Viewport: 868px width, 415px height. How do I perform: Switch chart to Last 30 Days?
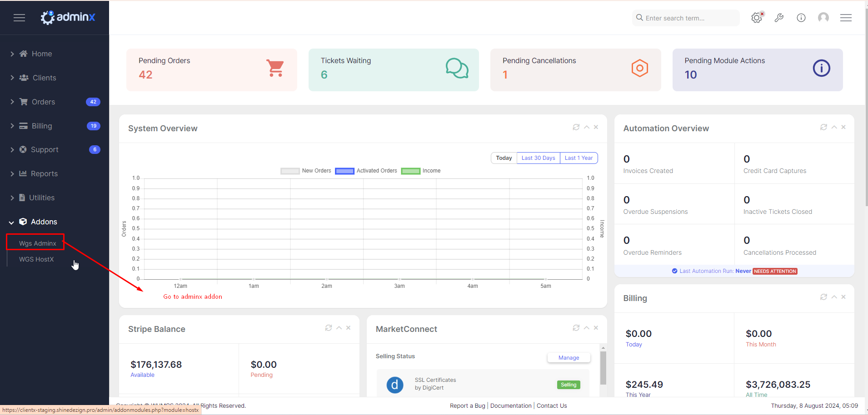pyautogui.click(x=538, y=158)
